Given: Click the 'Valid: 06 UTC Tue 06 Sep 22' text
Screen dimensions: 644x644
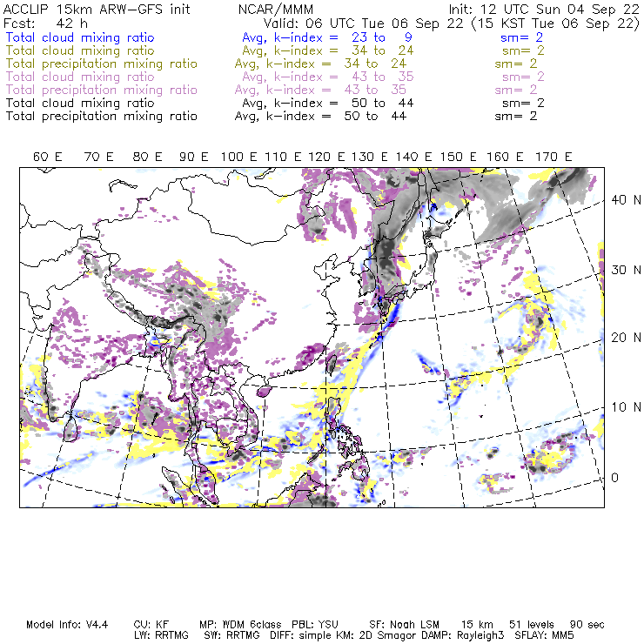Looking at the screenshot, I should coord(363,23).
